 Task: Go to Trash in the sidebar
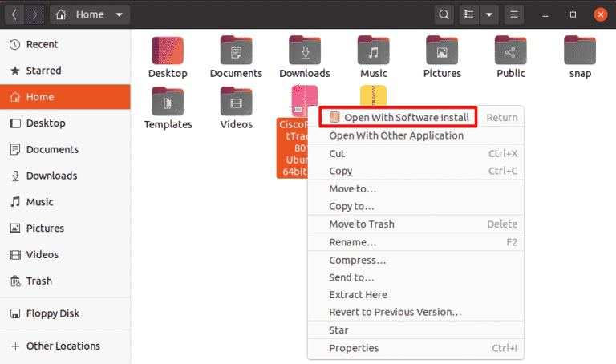[x=38, y=281]
